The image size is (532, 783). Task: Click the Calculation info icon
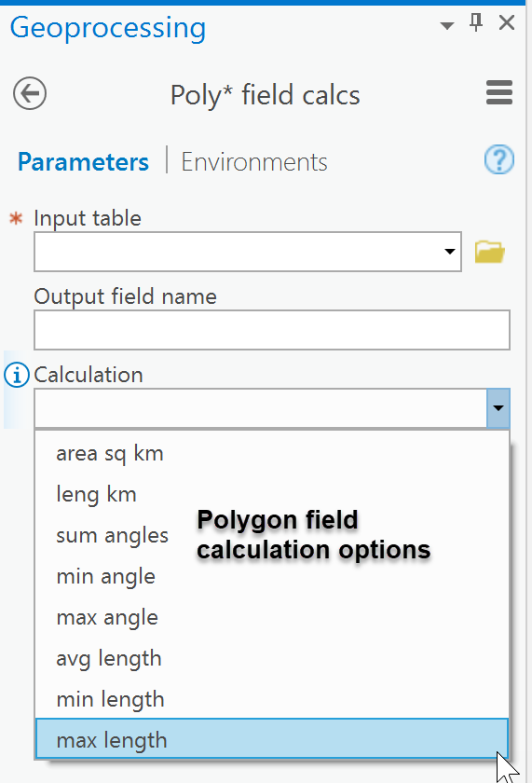point(17,375)
